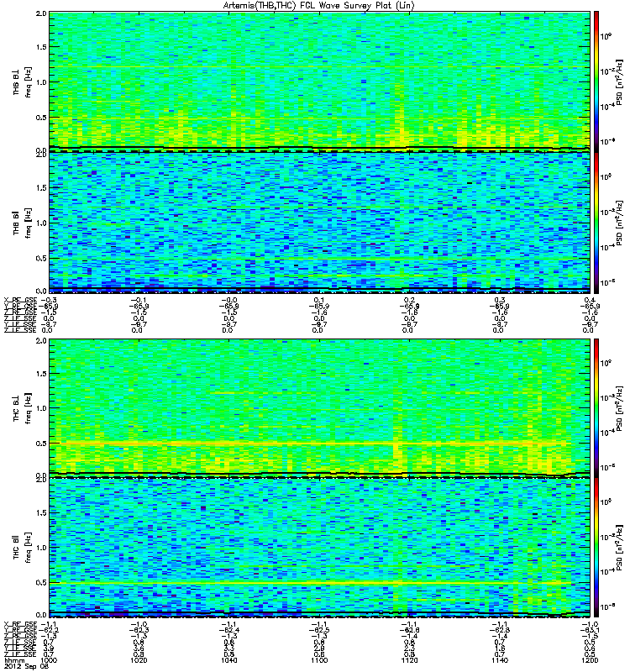Click the 1.0 frequency tick of THB B⊥ panel
This screenshot has width=630, height=672.
pos(41,82)
